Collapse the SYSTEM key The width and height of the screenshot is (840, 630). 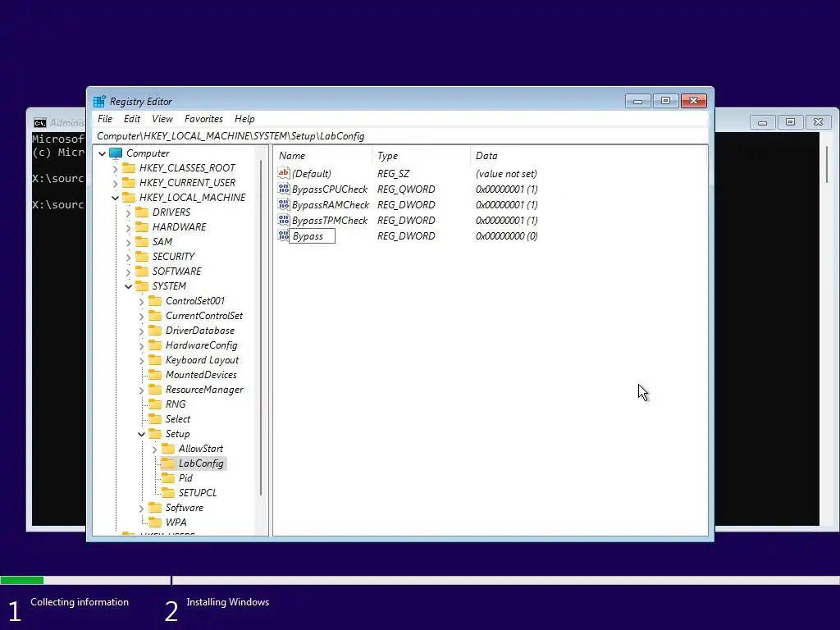(128, 286)
